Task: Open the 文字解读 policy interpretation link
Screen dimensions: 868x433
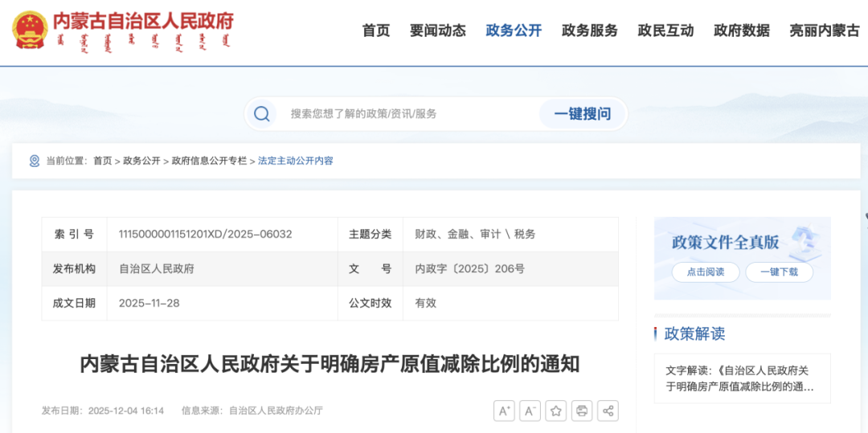Action: (x=736, y=378)
